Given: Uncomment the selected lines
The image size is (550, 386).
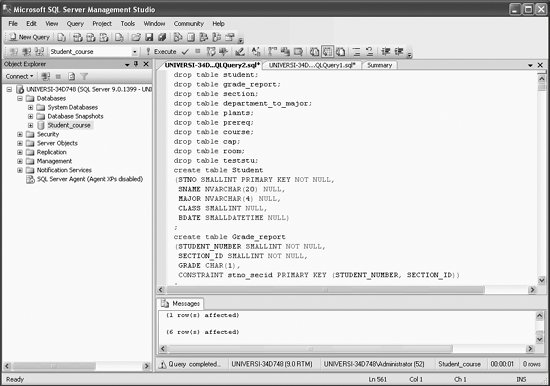Looking at the screenshot, I should tap(369, 52).
